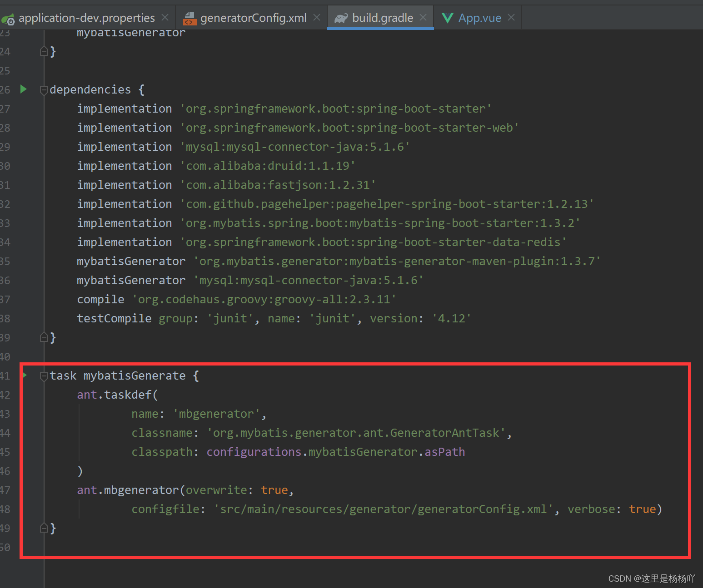Click the 'mbgenerator' name string
703x588 pixels.
tap(216, 414)
